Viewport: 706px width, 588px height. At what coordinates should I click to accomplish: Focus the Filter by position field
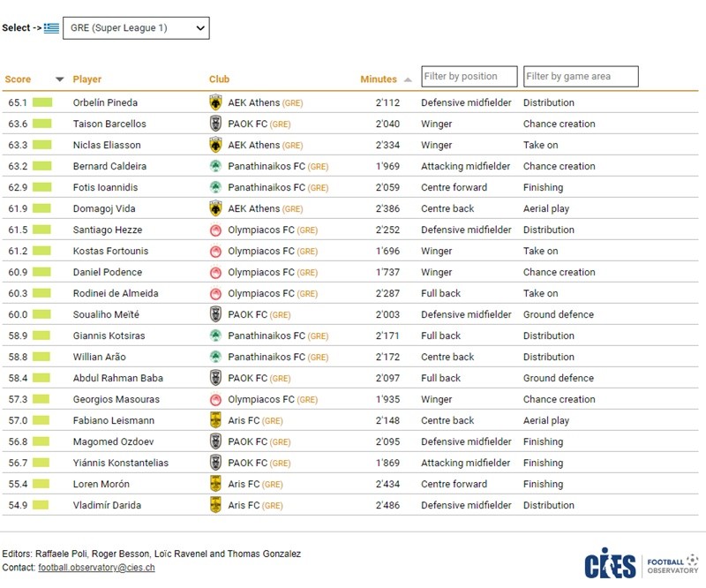point(469,77)
